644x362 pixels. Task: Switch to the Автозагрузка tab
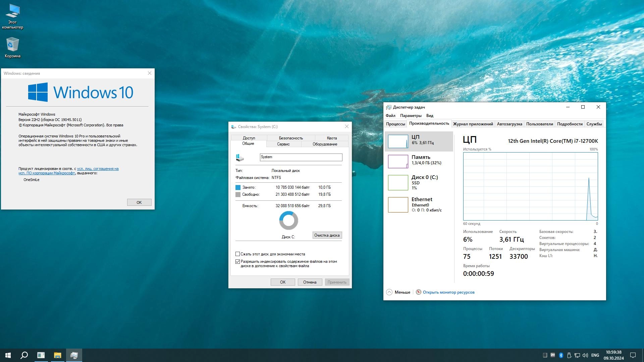[509, 124]
